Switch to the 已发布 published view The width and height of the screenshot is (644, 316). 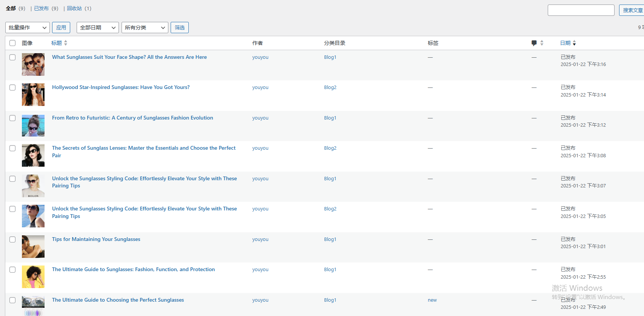[42, 8]
